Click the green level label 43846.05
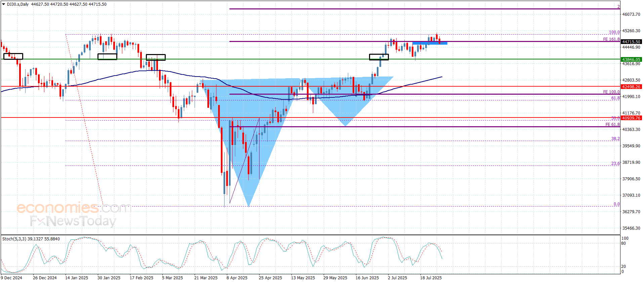 631,60
